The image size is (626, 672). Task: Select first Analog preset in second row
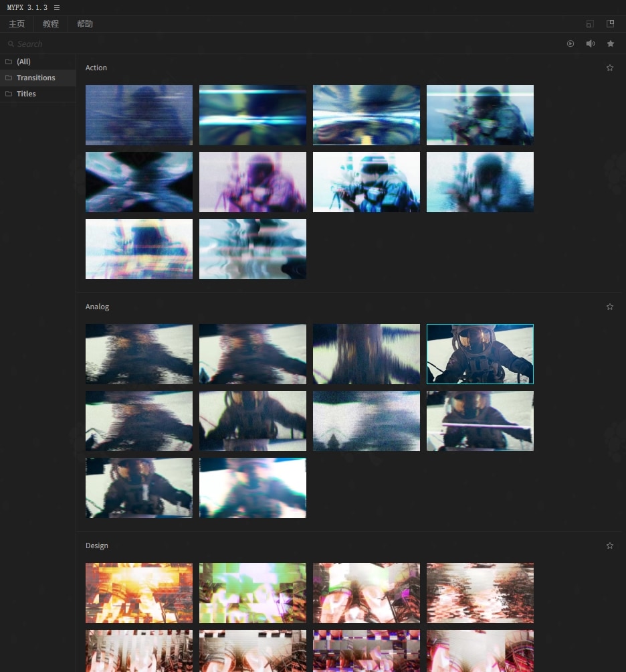pyautogui.click(x=139, y=421)
